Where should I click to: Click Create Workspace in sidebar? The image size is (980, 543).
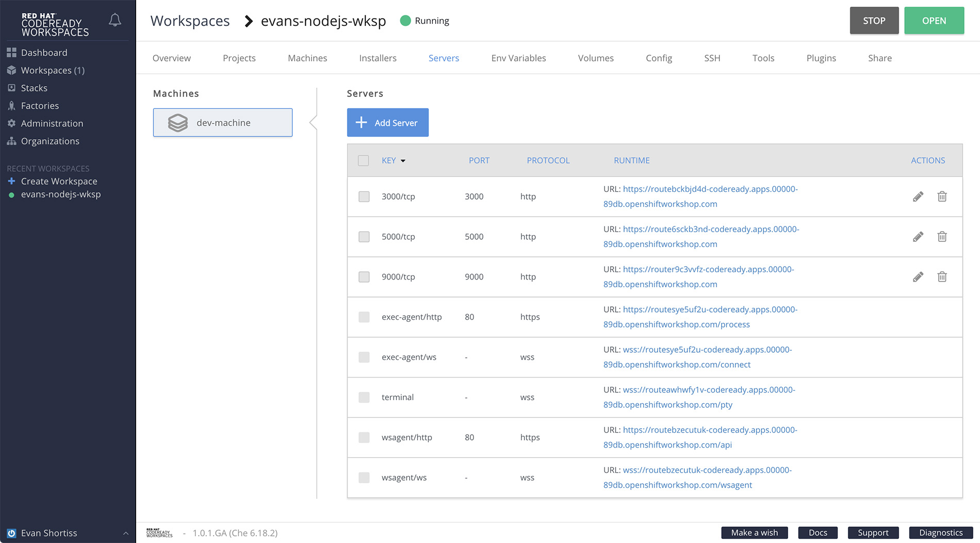point(59,181)
